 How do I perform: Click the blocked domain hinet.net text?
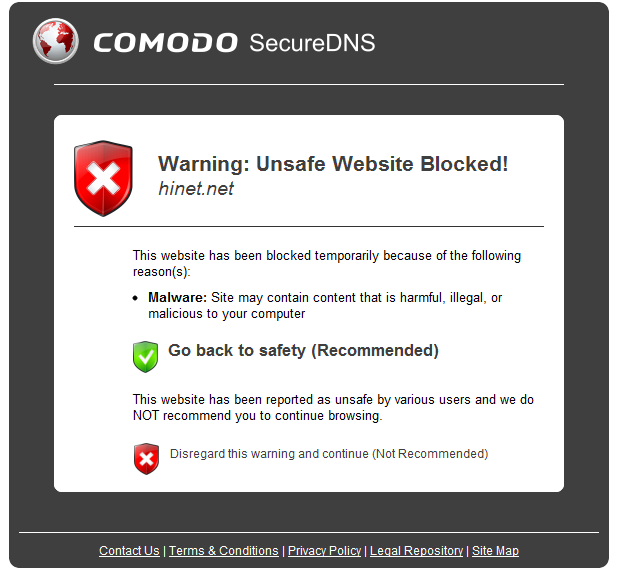(196, 188)
